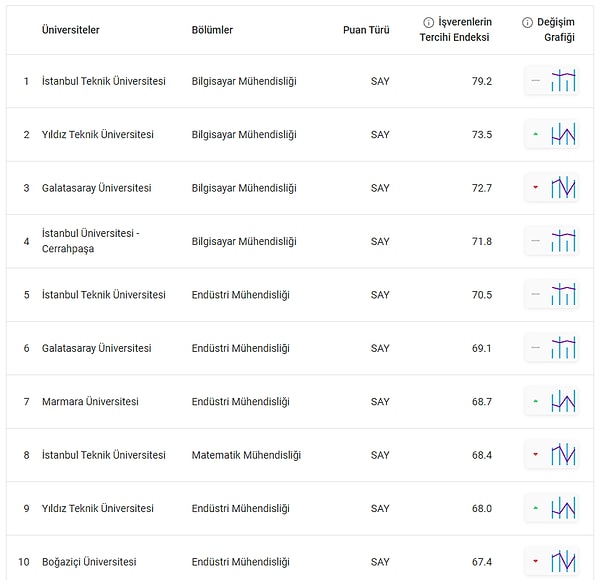This screenshot has height=580, width=600.
Task: Select Matematik Mühendisliği department
Action: point(246,455)
